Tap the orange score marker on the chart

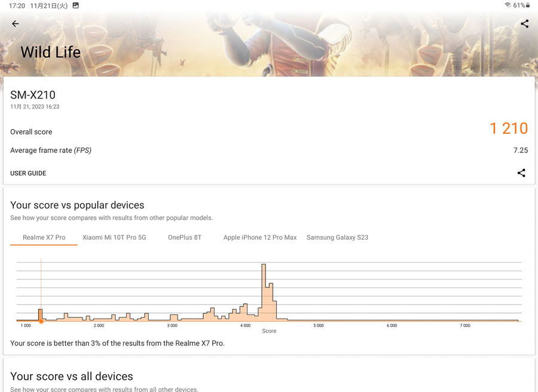(x=41, y=321)
